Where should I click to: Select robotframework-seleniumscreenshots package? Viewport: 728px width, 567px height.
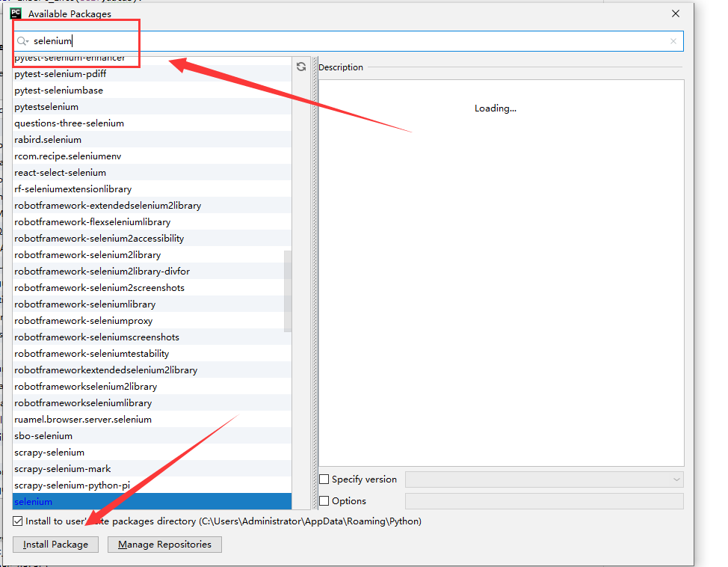pyautogui.click(x=152, y=337)
